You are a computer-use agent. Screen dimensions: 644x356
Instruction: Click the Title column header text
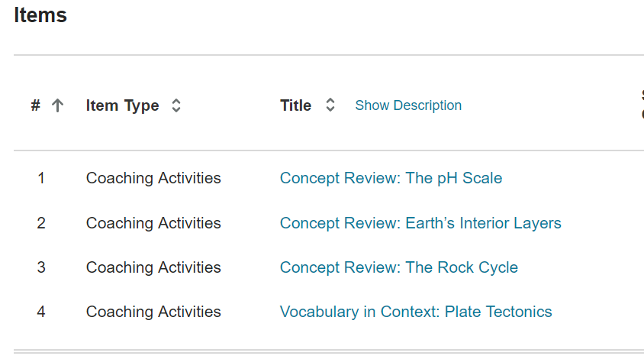click(295, 105)
